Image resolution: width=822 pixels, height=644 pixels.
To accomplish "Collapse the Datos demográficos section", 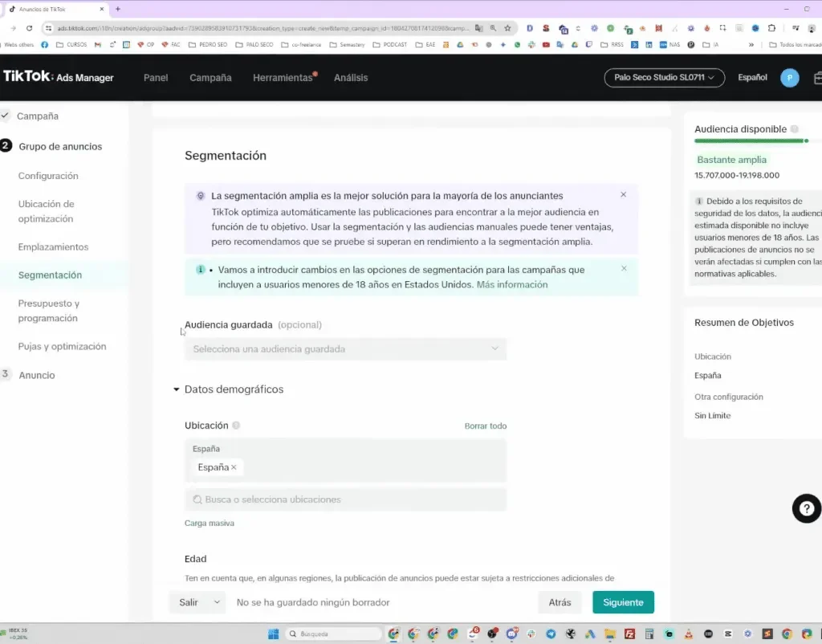I will click(176, 389).
